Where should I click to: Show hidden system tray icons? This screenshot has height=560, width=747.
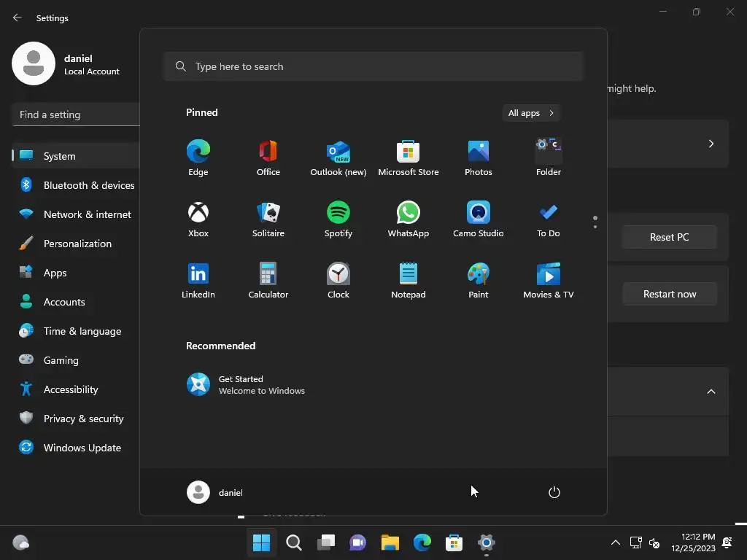click(616, 542)
